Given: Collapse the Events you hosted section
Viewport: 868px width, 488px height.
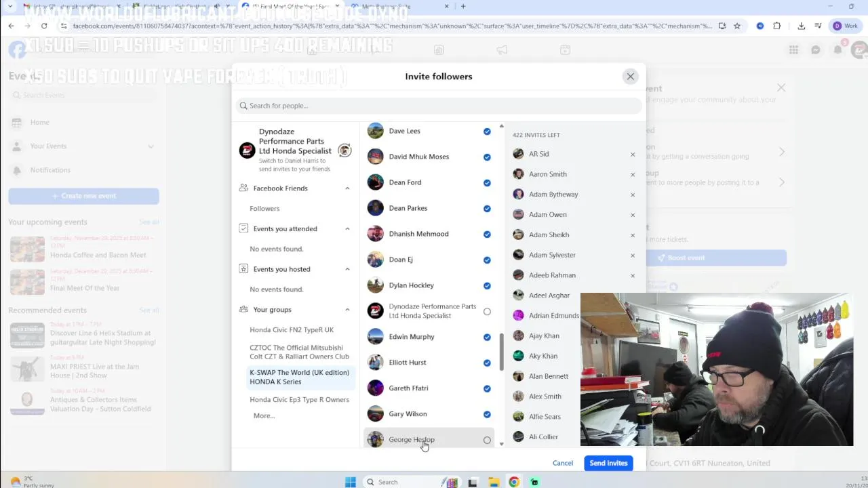Looking at the screenshot, I should pyautogui.click(x=347, y=269).
